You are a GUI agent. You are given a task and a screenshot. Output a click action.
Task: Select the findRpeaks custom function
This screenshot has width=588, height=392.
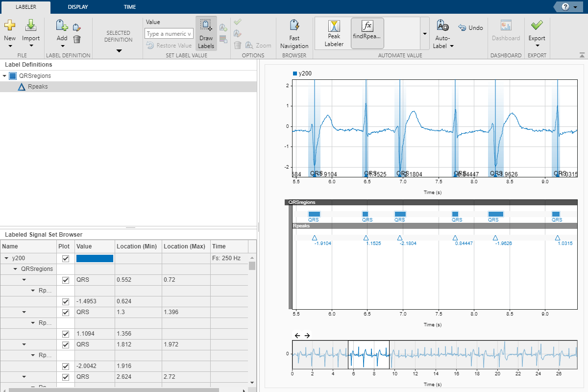click(367, 33)
